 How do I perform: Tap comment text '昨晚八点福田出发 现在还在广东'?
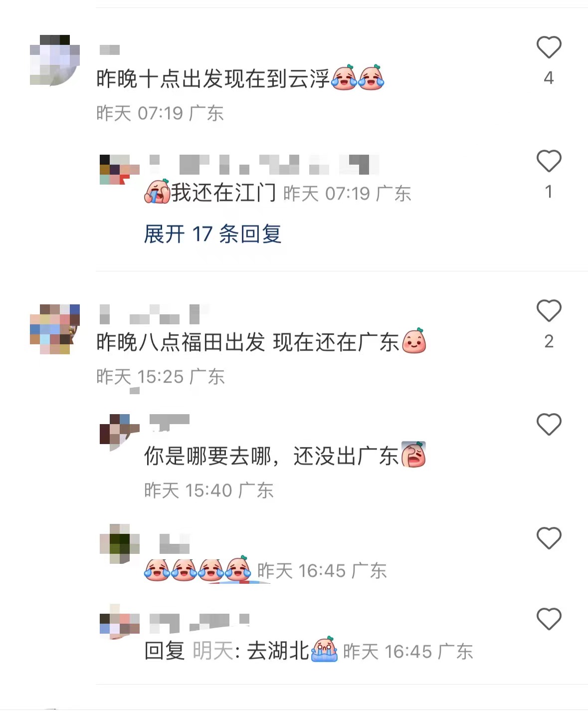pos(248,342)
